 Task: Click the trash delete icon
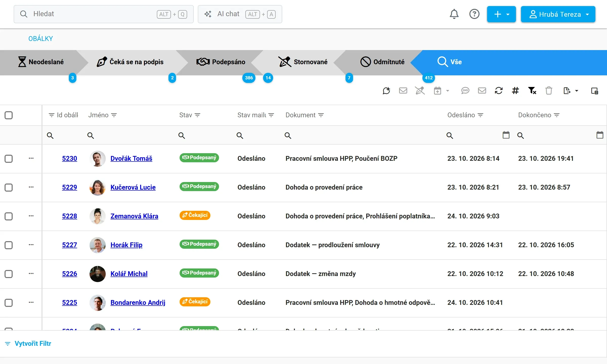pyautogui.click(x=549, y=90)
